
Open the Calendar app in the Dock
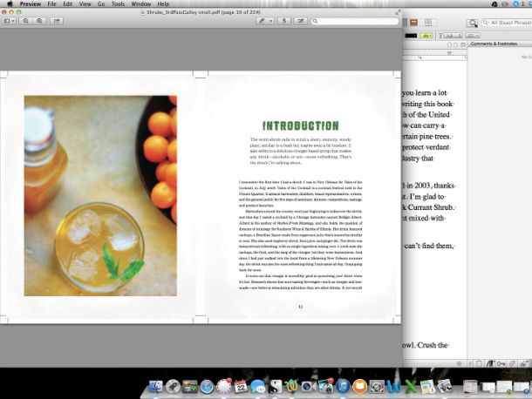[x=241, y=385]
